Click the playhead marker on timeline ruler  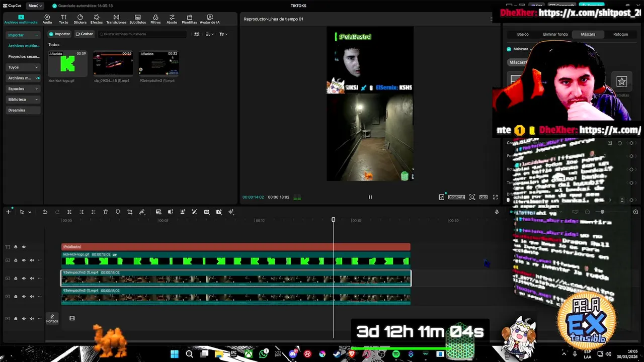pos(333,220)
